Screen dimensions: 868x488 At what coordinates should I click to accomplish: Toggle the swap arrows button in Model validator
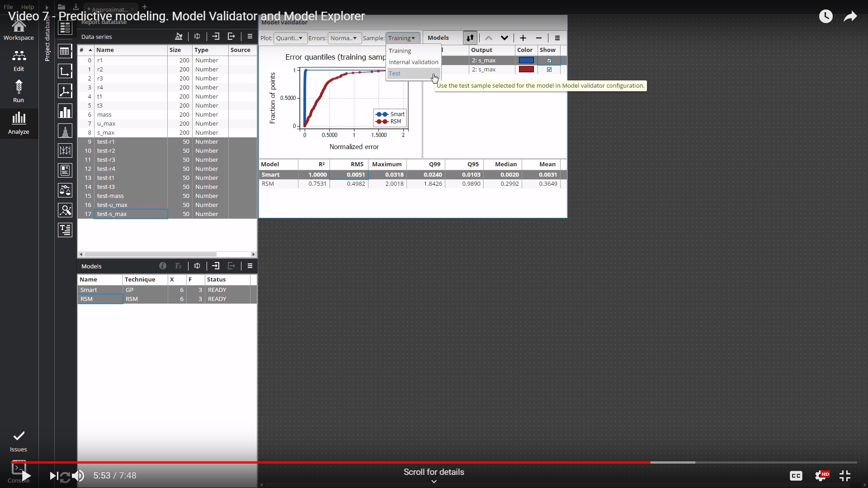click(x=470, y=38)
